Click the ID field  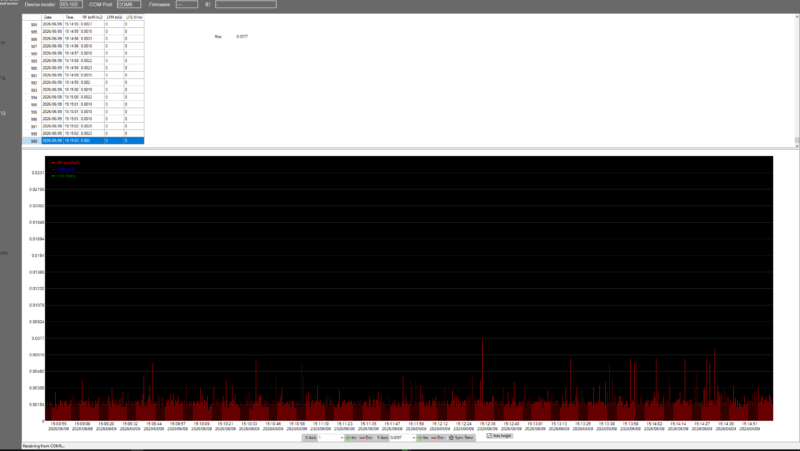pos(245,4)
